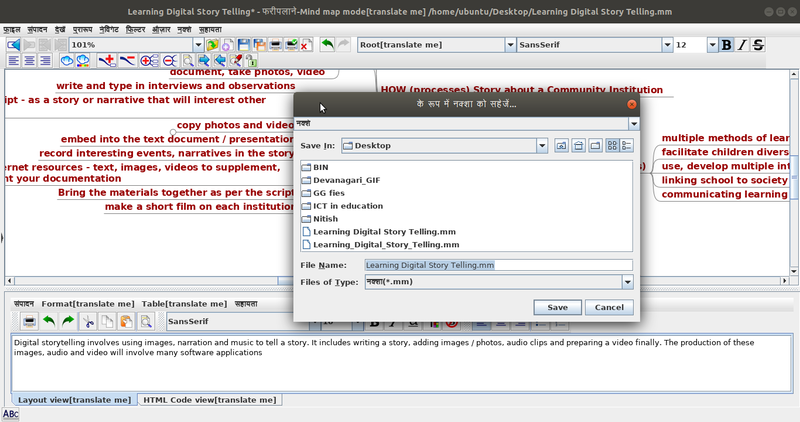
Task: Click the green Undo arrow in main toolbar
Action: pos(327,45)
